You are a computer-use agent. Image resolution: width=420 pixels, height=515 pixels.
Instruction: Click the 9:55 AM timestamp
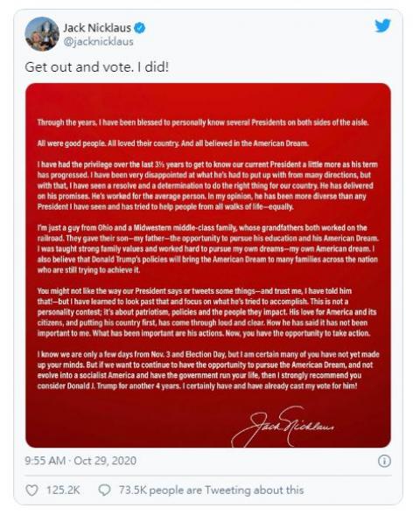coord(45,461)
